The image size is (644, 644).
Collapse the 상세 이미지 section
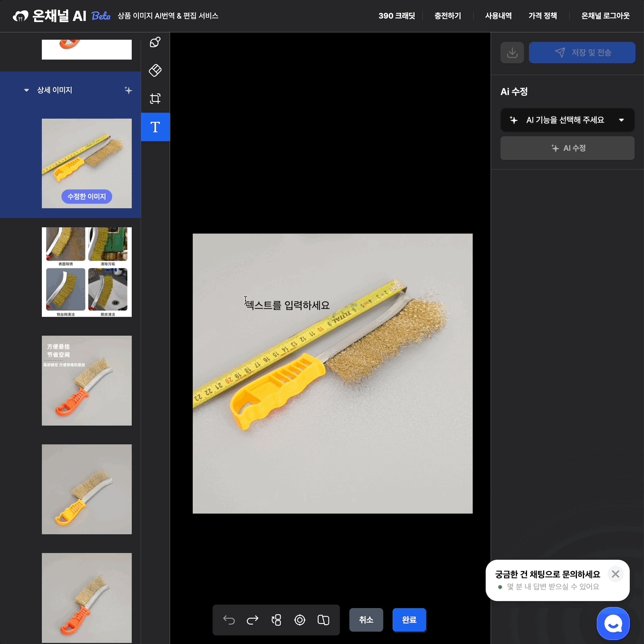pos(26,90)
